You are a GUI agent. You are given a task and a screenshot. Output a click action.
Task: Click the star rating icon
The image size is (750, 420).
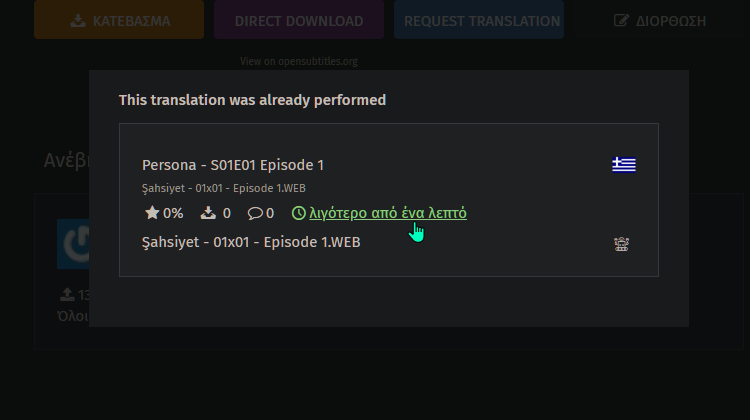(x=152, y=212)
